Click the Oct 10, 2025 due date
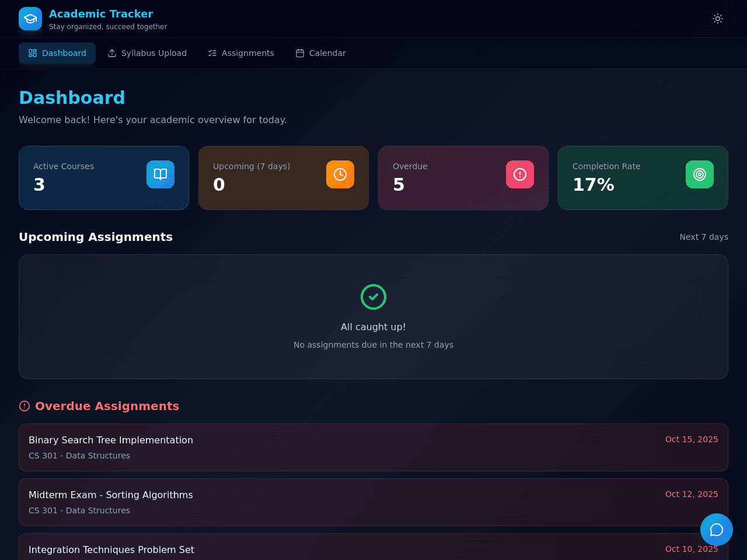 [x=692, y=549]
